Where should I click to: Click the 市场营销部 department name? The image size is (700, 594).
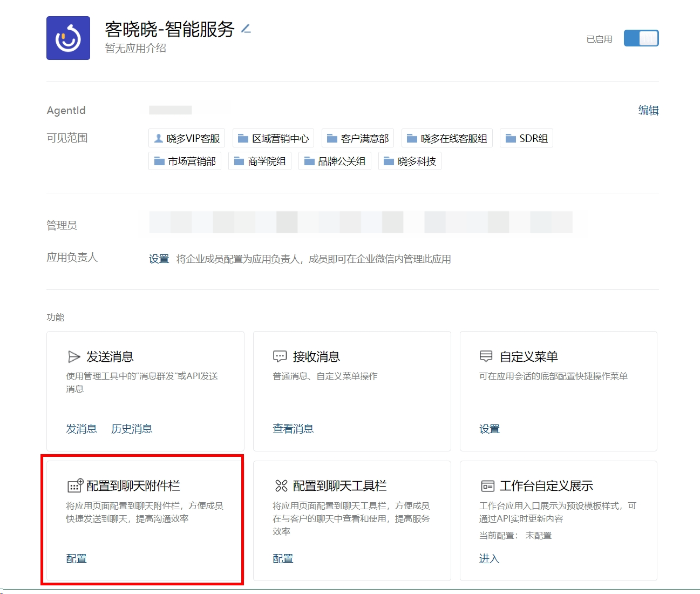coord(192,161)
